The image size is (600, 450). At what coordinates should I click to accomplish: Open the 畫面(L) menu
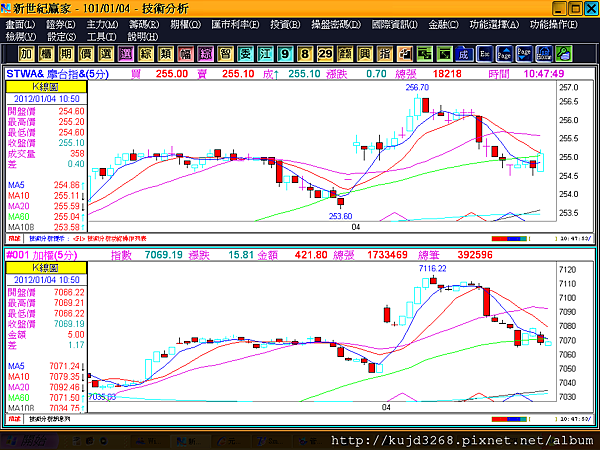coord(20,24)
